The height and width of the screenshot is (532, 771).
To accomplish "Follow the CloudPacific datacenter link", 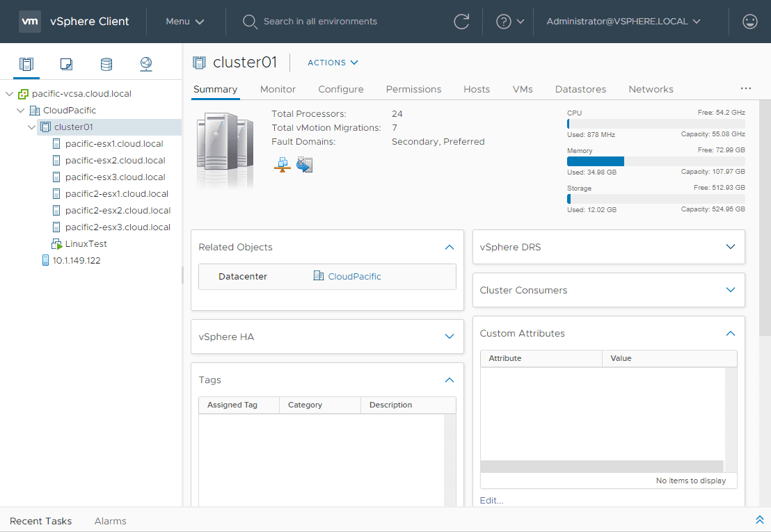I will pos(354,276).
